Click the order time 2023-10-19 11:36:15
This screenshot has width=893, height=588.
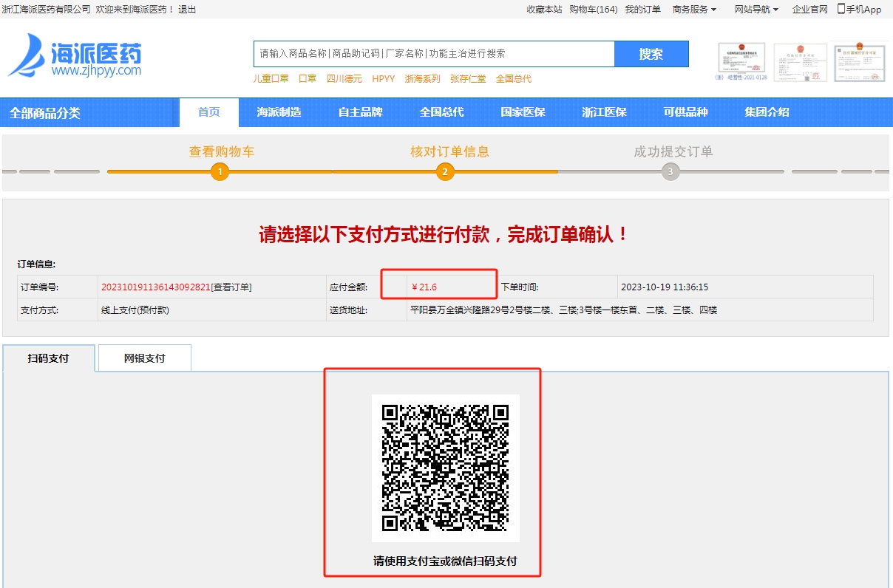click(x=665, y=287)
